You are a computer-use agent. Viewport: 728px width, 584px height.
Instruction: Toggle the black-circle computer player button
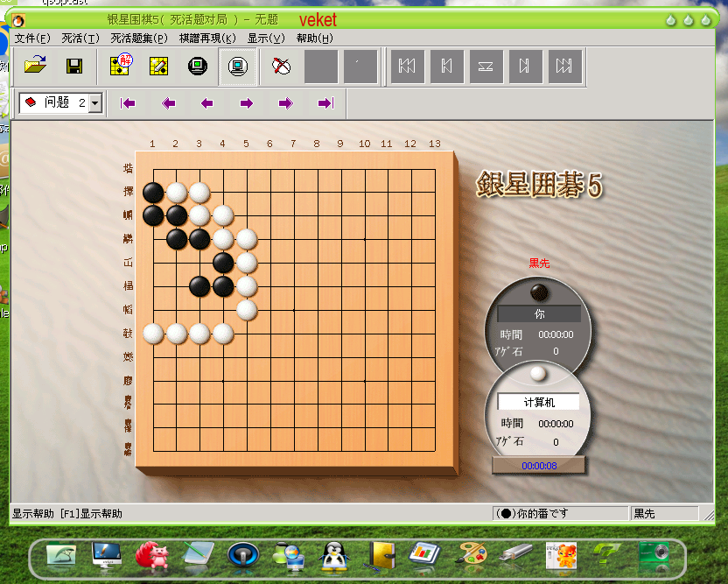198,66
